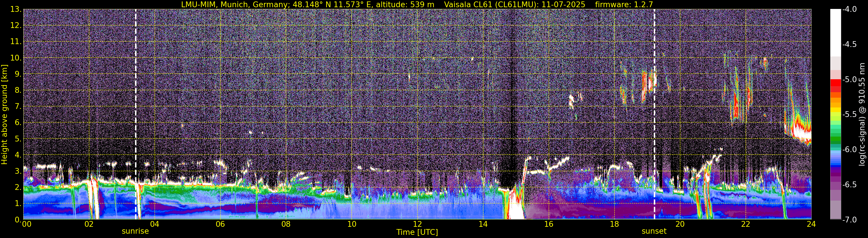Click the '0' tick on the height axis

tap(18, 220)
